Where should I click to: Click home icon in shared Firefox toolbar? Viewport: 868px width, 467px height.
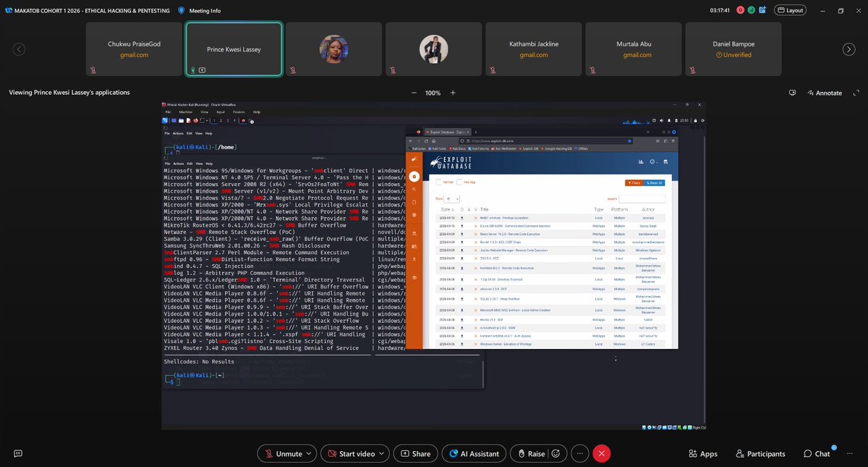click(x=434, y=141)
